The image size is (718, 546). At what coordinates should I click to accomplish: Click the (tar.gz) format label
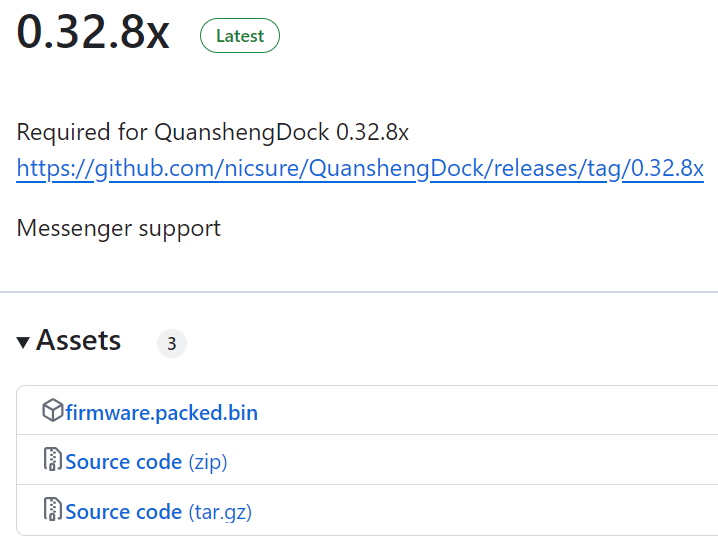point(220,512)
